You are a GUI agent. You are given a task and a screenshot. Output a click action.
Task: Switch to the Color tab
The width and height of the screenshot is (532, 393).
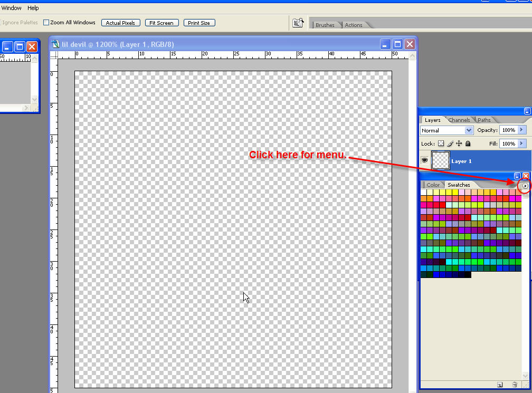(x=433, y=185)
